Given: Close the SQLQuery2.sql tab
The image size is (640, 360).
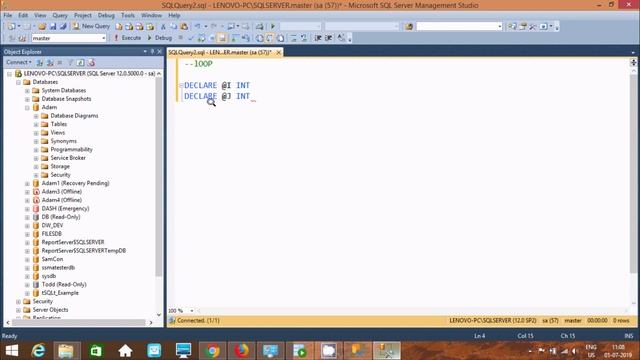Looking at the screenshot, I should pyautogui.click(x=278, y=52).
